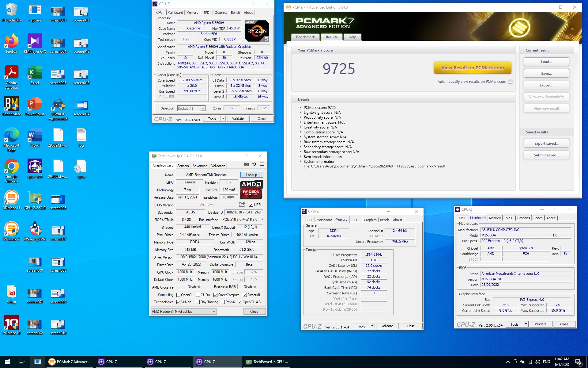Switch to SPD tab in CPU-Z Memory window
Viewport: 588px width, 368px height.
point(355,220)
